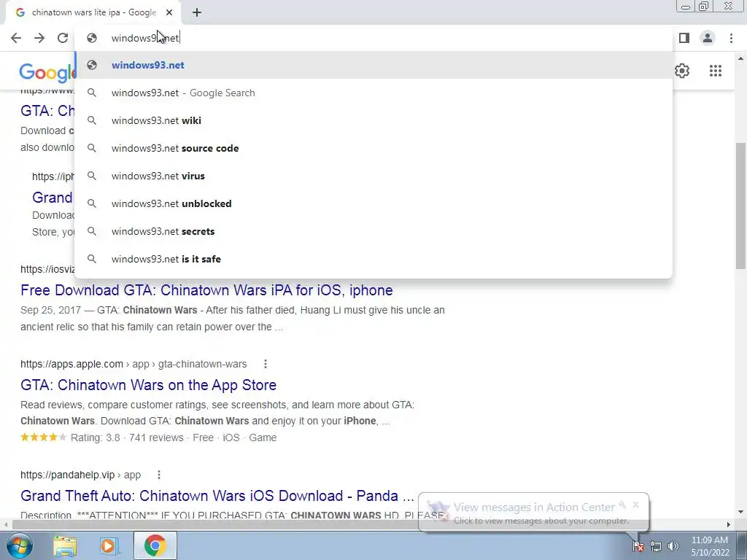This screenshot has width=747, height=560.
Task: Open Windows Explorer from the taskbar
Action: (65, 545)
